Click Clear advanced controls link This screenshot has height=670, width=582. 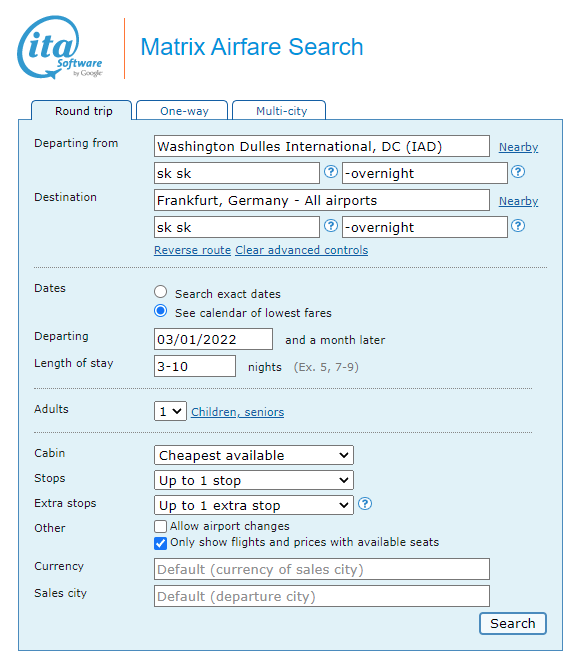tap(302, 250)
